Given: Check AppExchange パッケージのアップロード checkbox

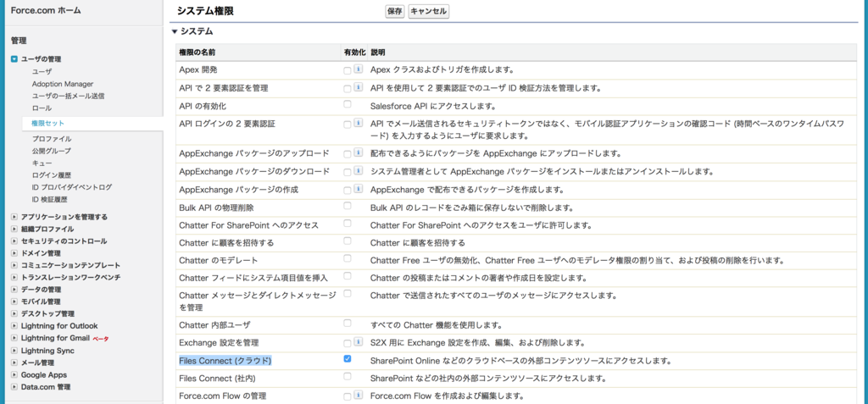Looking at the screenshot, I should (x=347, y=153).
